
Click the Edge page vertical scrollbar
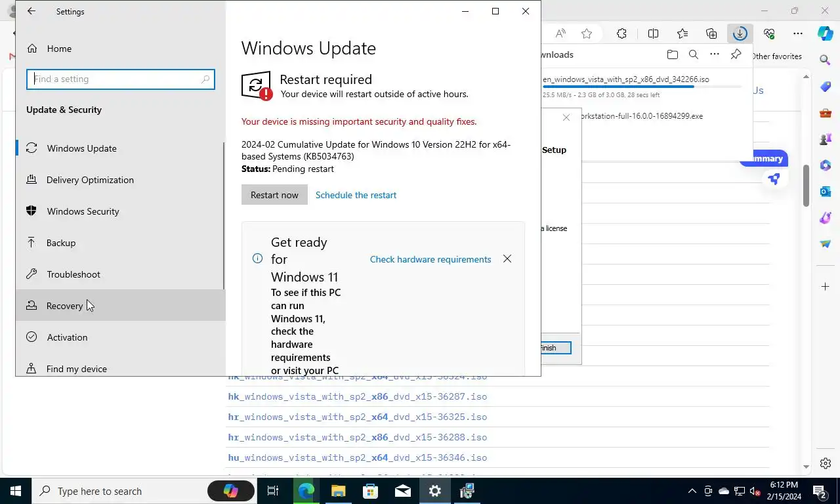[807, 186]
